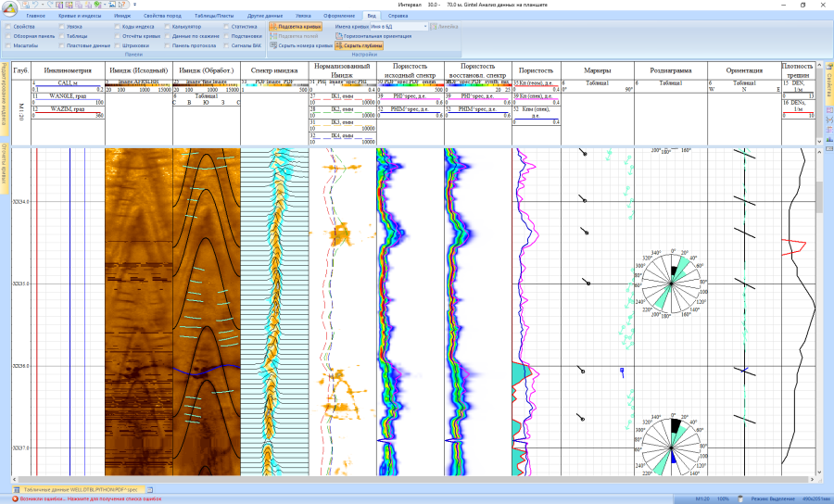Open the Отсчёты кривых side tab
Screen dimensions: 834x504
click(4, 169)
